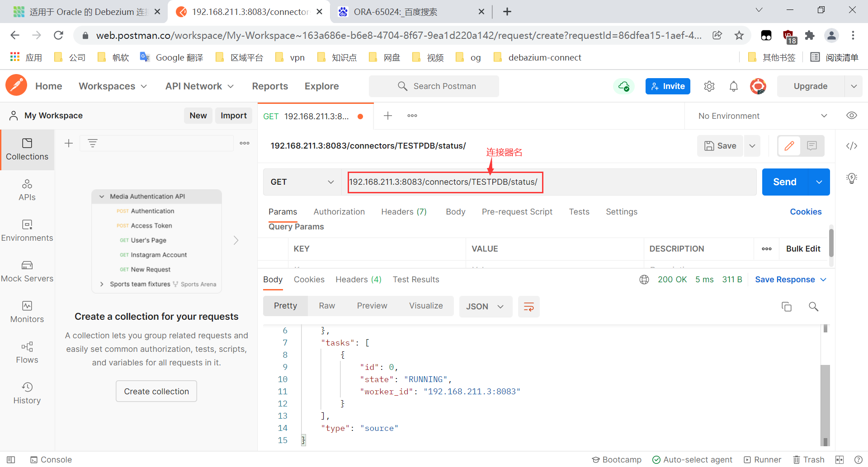Screen dimensions: 868x467
Task: Click the request URL input field
Action: pos(445,182)
